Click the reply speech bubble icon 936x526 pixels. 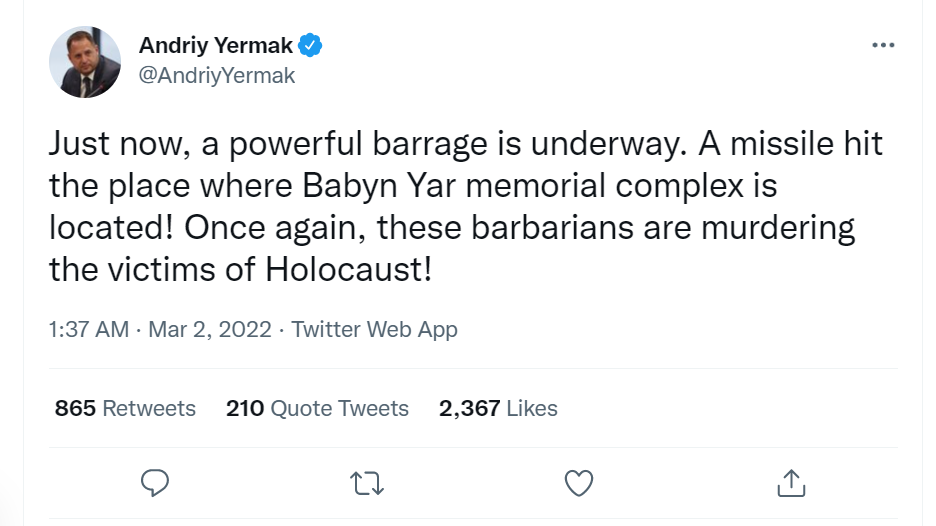click(x=155, y=483)
